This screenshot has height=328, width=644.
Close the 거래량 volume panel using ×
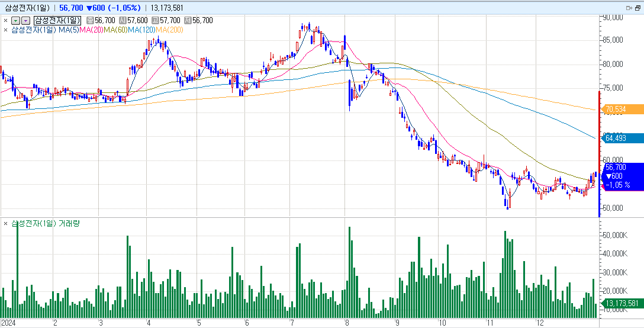5,224
